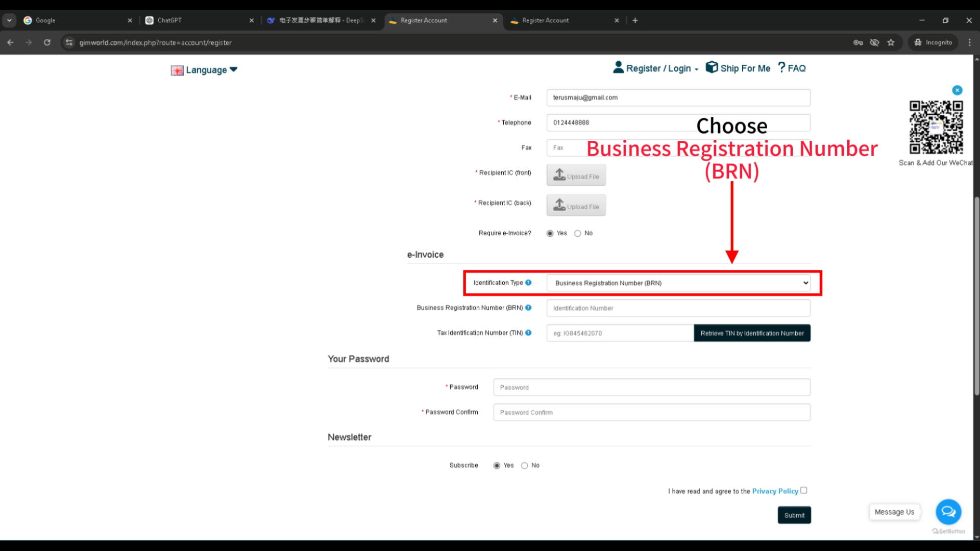Click the Password input field
The width and height of the screenshot is (980, 551).
point(651,387)
